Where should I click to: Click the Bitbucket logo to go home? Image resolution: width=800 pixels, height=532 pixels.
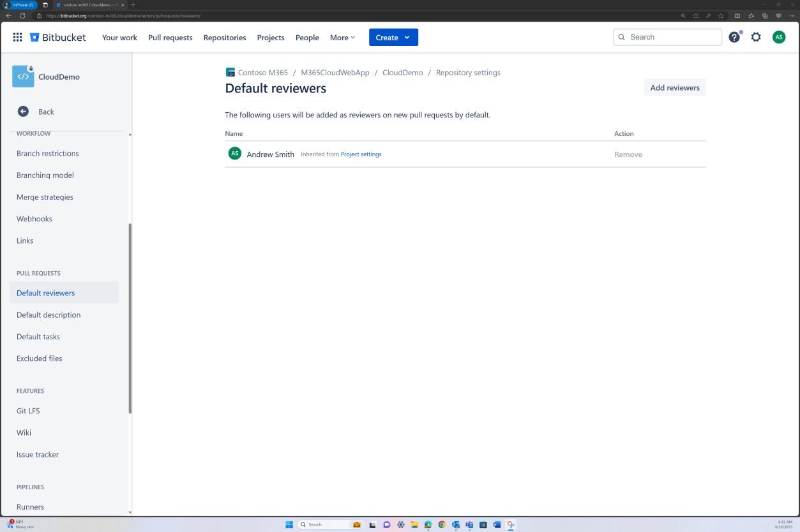pyautogui.click(x=58, y=37)
